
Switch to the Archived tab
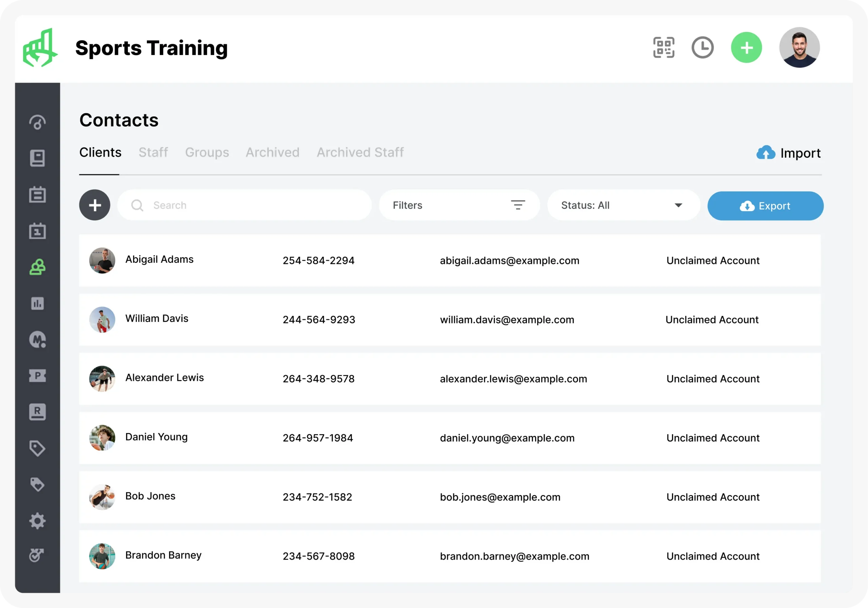(x=273, y=152)
